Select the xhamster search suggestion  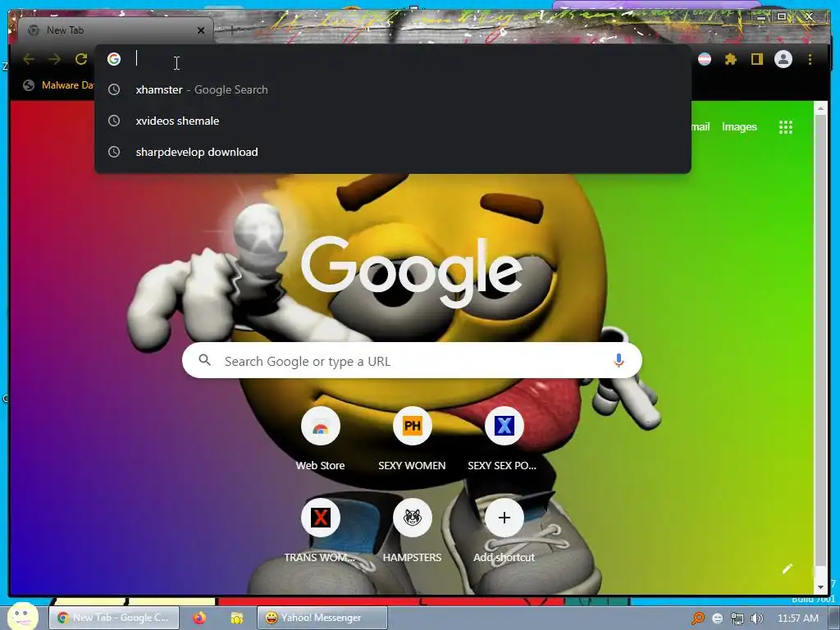pos(393,89)
